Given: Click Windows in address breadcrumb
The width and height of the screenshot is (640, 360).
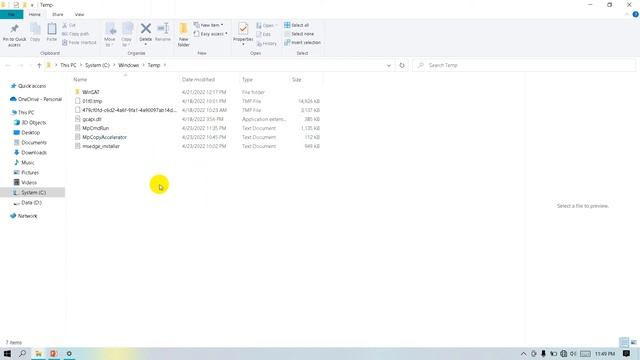Looking at the screenshot, I should (x=129, y=65).
